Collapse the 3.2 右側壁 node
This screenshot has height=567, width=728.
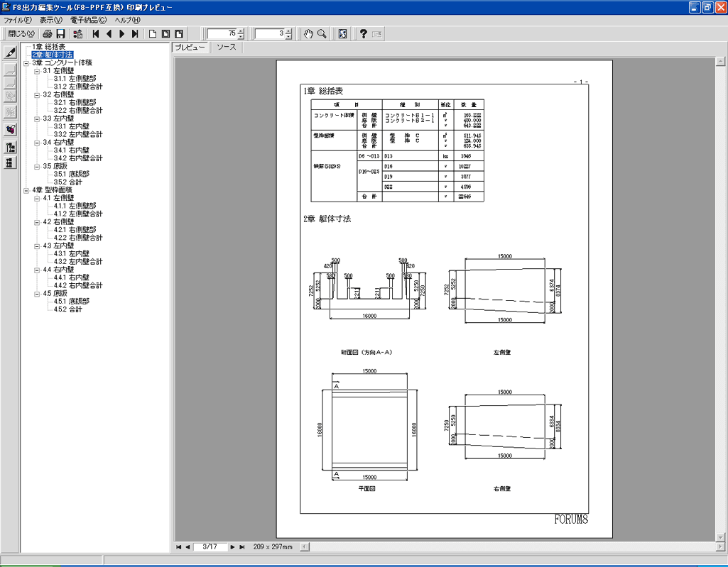point(37,95)
